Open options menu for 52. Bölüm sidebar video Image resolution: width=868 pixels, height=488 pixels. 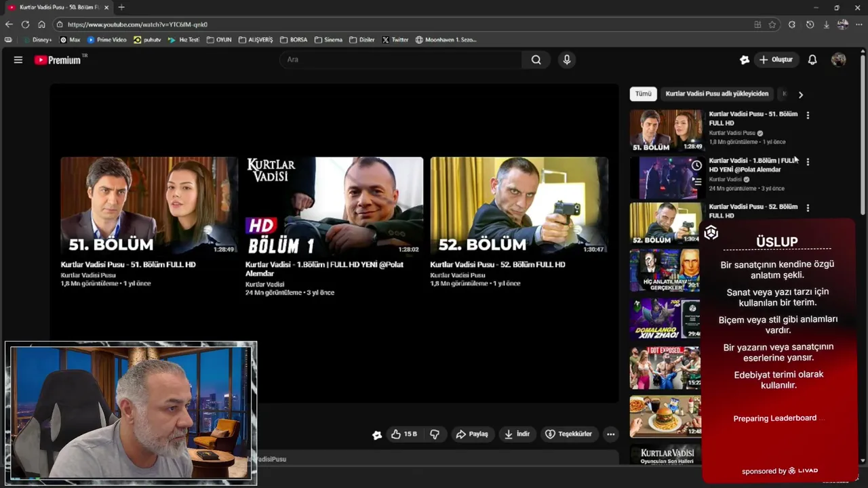click(808, 208)
